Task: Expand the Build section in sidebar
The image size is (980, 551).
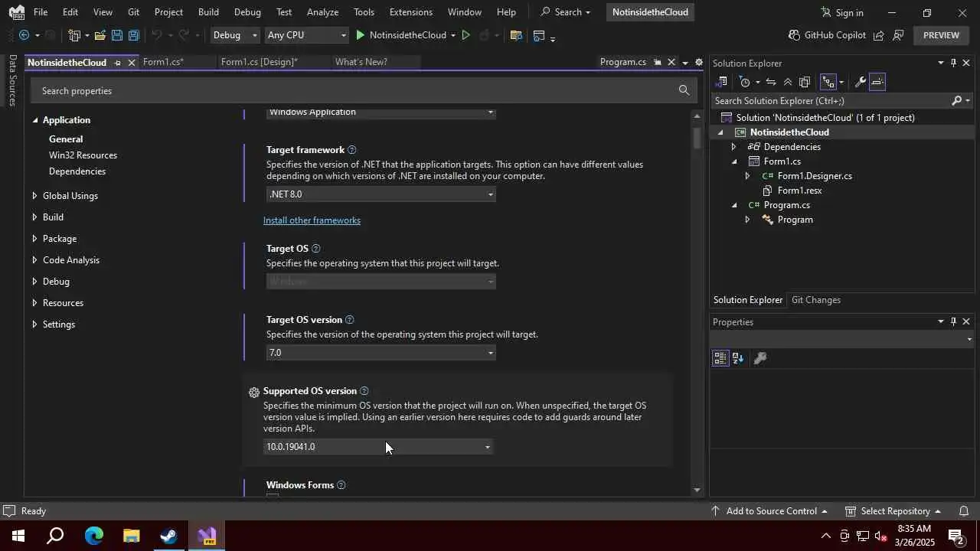Action: click(34, 217)
